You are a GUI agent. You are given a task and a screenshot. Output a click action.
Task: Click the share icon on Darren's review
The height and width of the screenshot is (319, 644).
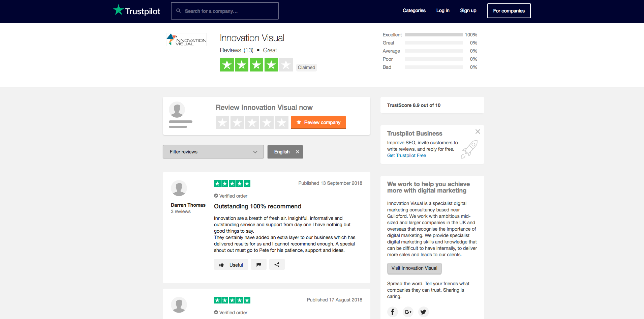click(277, 265)
